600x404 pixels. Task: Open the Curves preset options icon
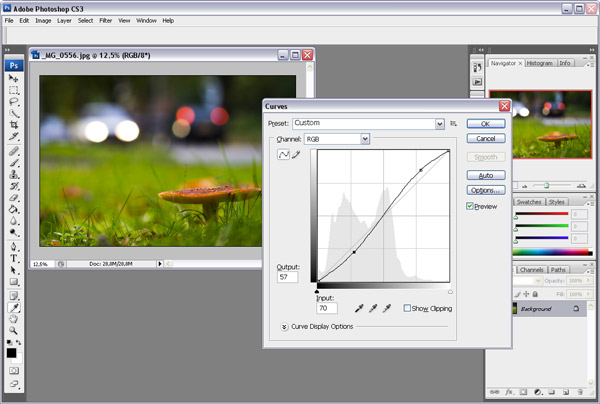pos(453,124)
